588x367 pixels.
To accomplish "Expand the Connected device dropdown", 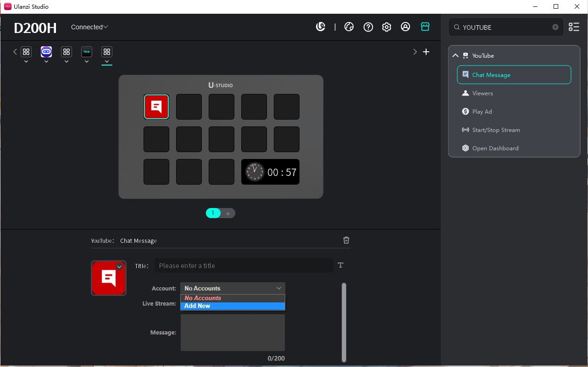I will pyautogui.click(x=89, y=27).
